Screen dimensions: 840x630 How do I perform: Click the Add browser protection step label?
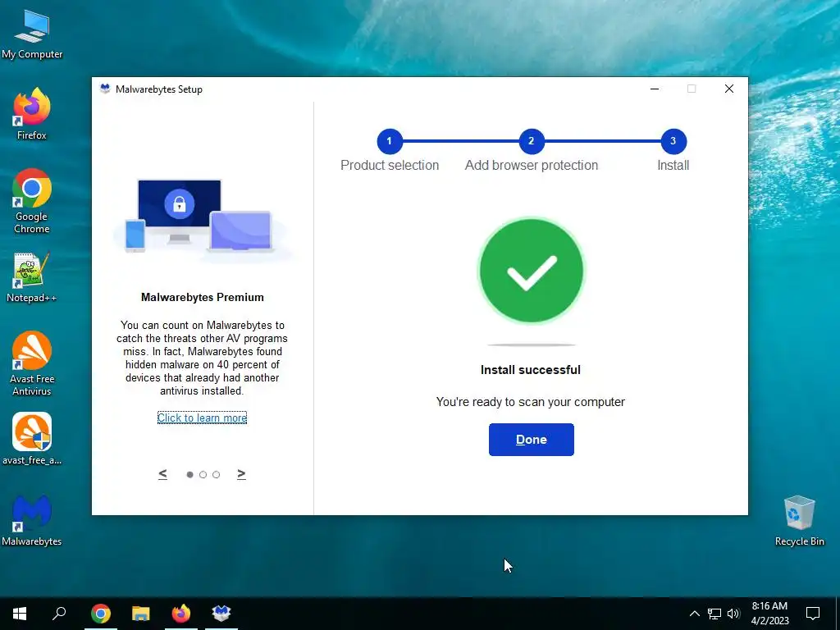coord(532,165)
